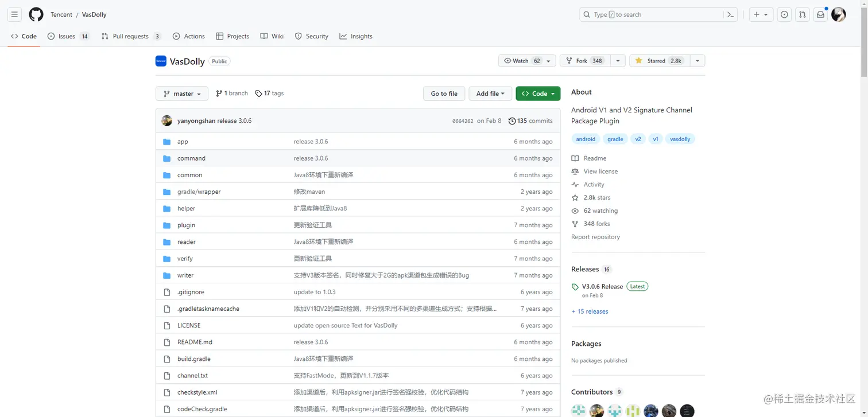This screenshot has width=868, height=417.
Task: Switch to the Wiki tab
Action: click(x=272, y=36)
